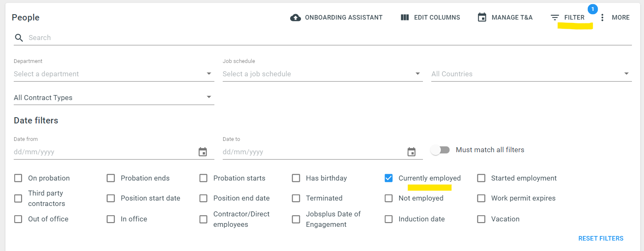Screen dimensions: 644x251
Task: Tick the Out of office checkbox
Action: tap(18, 219)
